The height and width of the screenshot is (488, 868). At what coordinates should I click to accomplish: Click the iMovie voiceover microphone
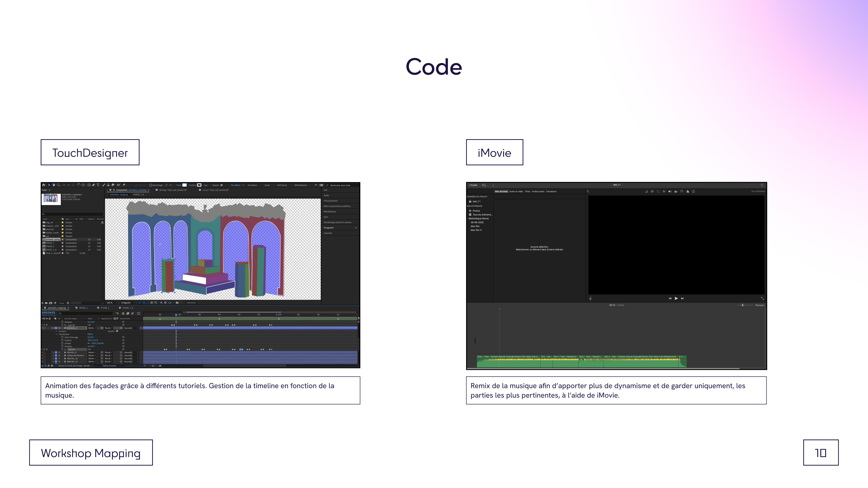pos(590,298)
